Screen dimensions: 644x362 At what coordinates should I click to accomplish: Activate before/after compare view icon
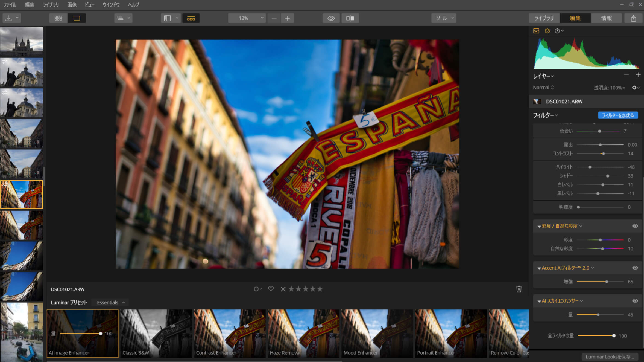(x=350, y=18)
